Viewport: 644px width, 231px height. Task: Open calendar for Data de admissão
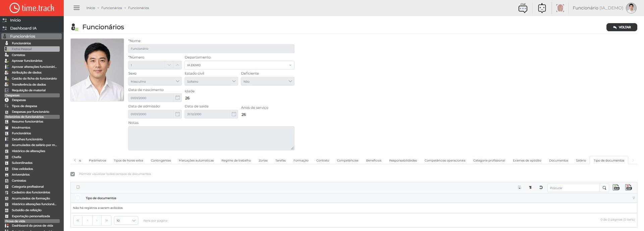(x=177, y=114)
